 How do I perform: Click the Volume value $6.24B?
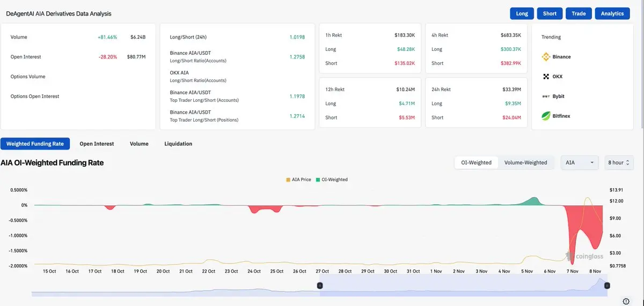click(138, 37)
